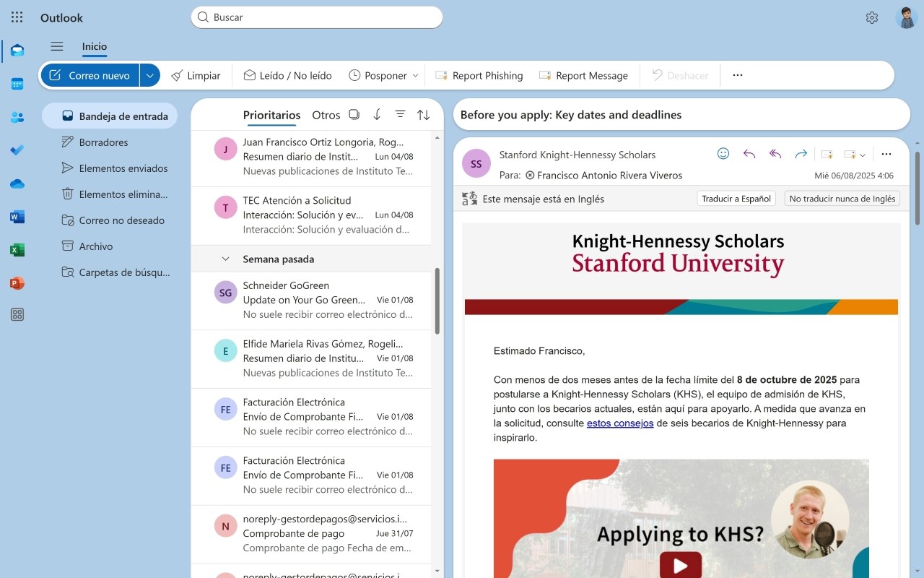Click the translate icon beside the language notice
924x578 pixels.
[x=470, y=199]
